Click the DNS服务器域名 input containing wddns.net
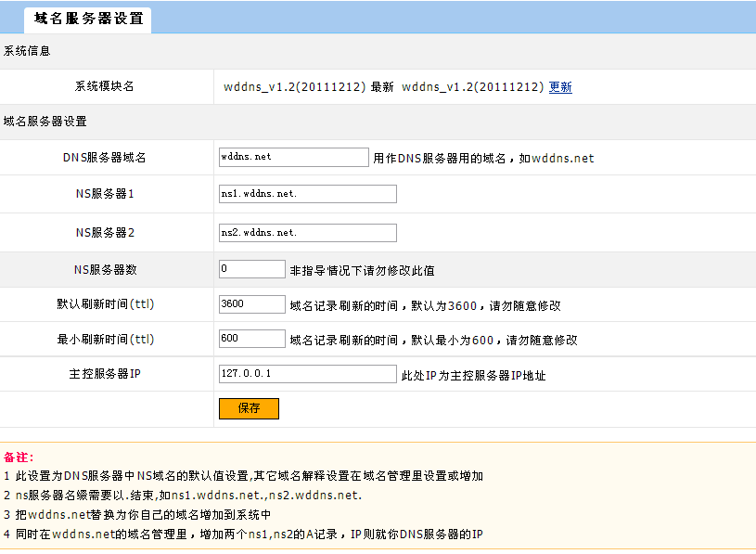Screen dimensions: 756x554 (x=294, y=157)
